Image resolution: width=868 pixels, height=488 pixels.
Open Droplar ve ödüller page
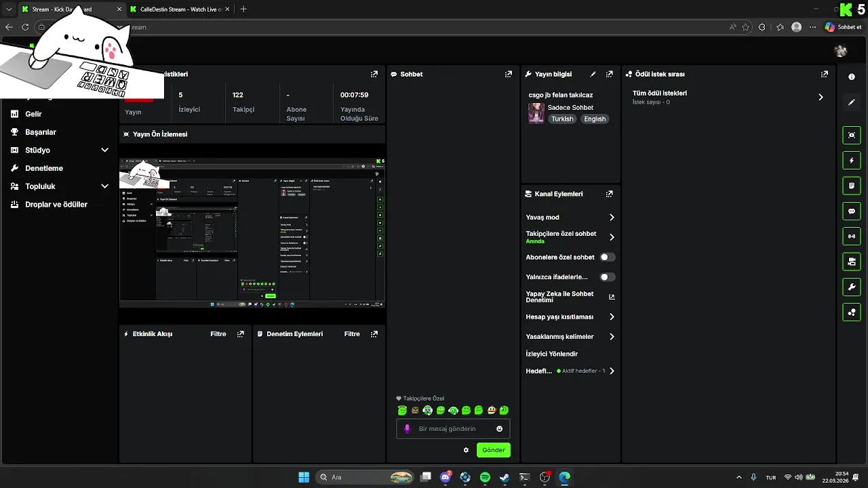coord(56,204)
